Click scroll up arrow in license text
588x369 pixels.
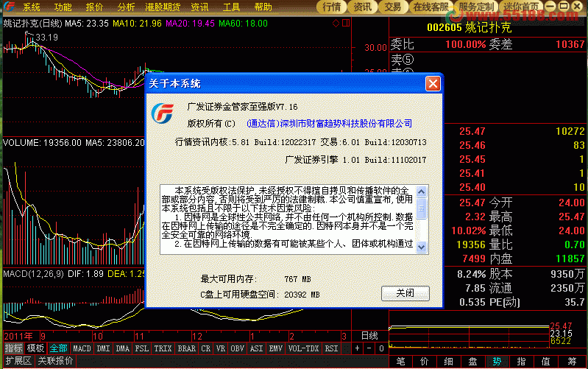pos(421,191)
